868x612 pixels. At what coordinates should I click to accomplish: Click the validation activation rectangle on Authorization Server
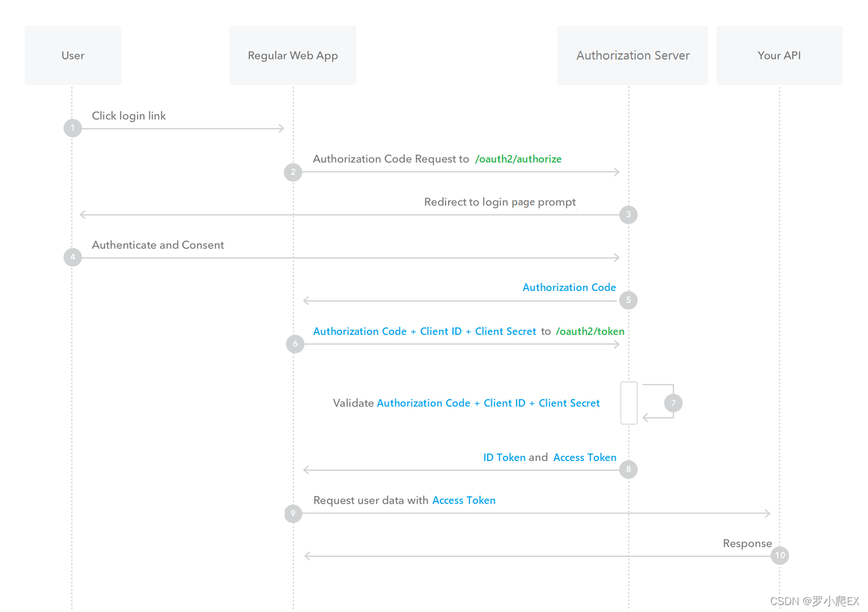(629, 403)
